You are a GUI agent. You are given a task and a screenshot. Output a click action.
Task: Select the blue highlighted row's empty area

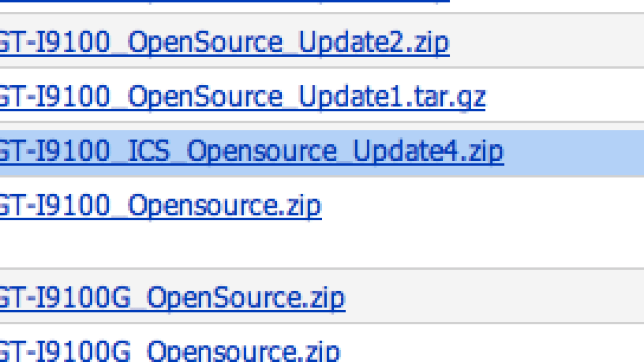coord(573,153)
